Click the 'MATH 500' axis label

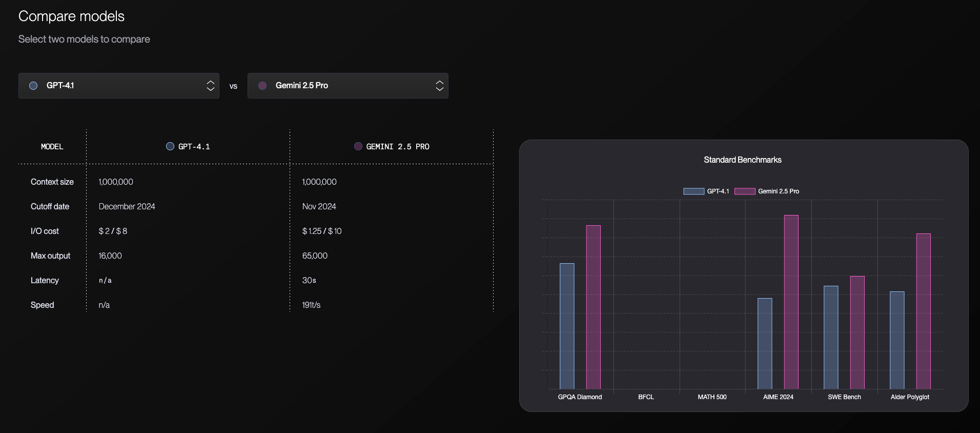coord(712,397)
